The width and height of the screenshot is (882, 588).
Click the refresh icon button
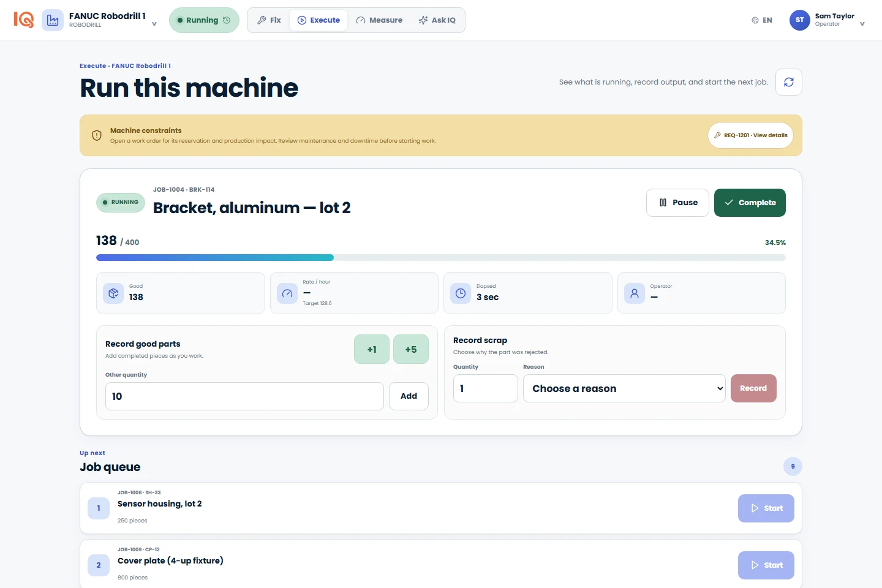tap(789, 82)
